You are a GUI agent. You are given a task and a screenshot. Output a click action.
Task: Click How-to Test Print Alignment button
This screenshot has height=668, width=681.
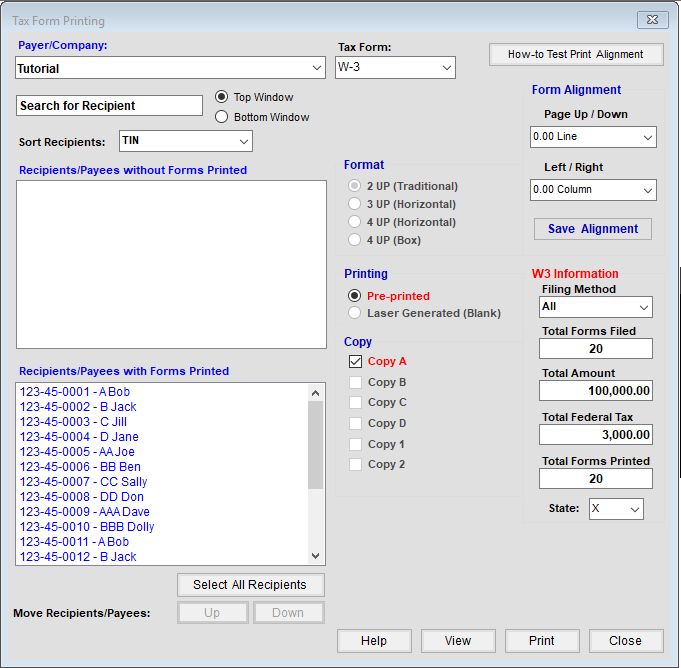(x=576, y=54)
